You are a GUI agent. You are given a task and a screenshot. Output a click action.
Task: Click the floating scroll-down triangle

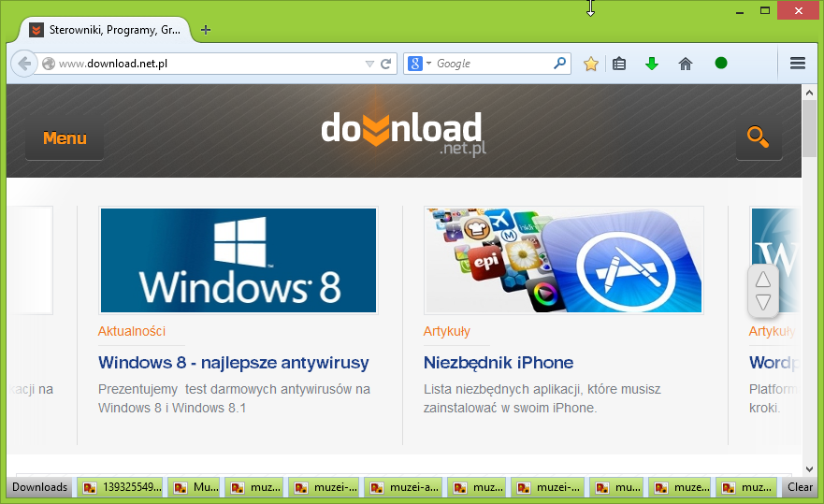point(763,302)
